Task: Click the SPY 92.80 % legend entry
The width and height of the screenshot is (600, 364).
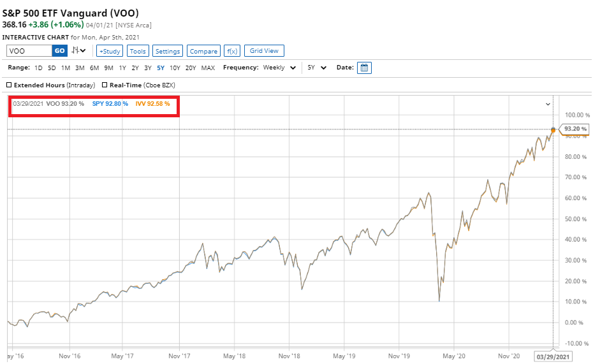Action: click(110, 104)
